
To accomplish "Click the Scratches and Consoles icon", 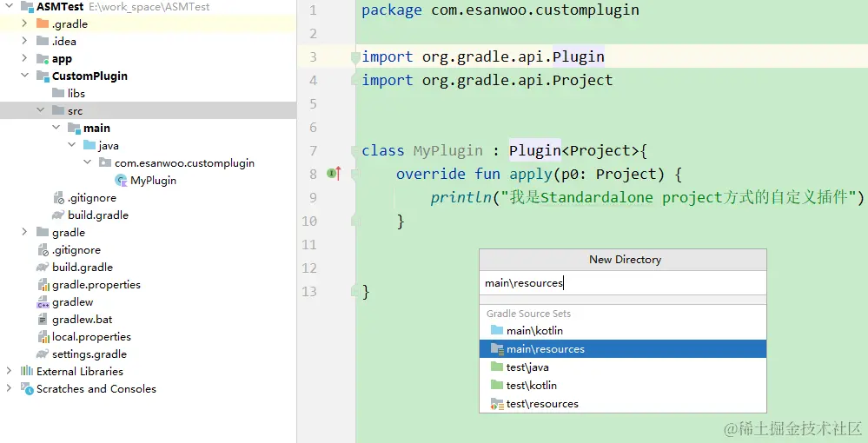I will tap(27, 388).
